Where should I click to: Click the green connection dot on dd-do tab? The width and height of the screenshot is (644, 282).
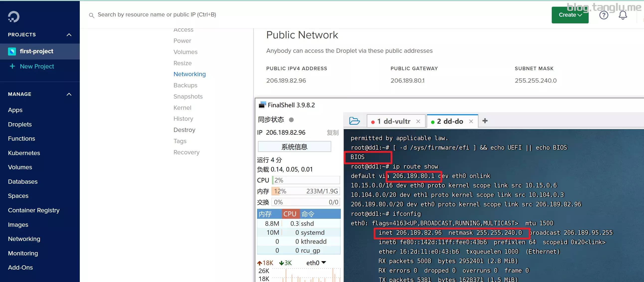(x=432, y=121)
